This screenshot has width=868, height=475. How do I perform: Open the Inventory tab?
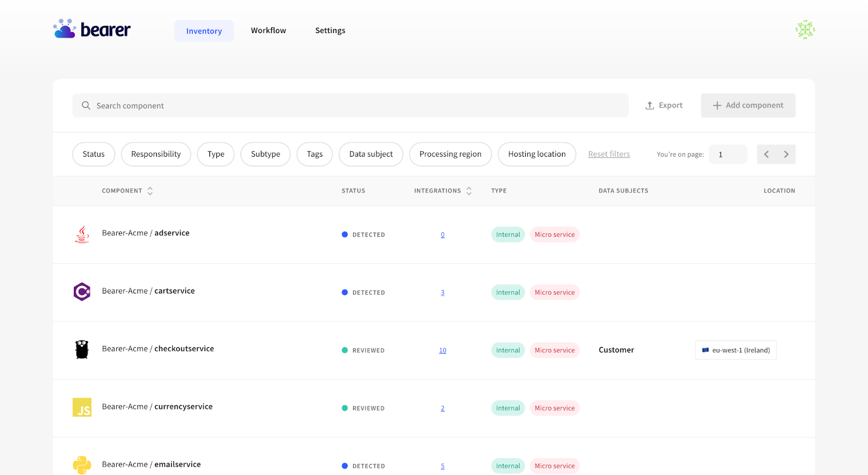(204, 31)
